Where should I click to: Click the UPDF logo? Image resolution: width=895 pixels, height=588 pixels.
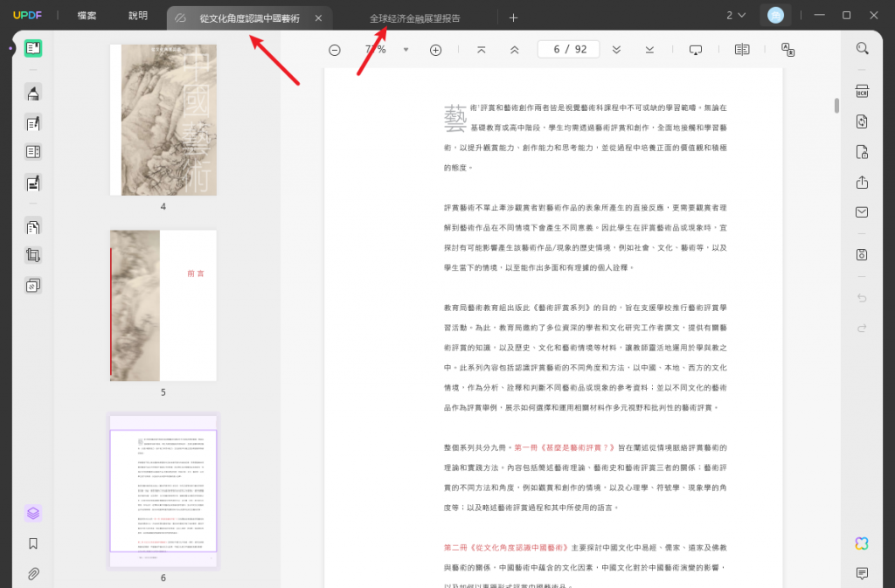[x=27, y=16]
